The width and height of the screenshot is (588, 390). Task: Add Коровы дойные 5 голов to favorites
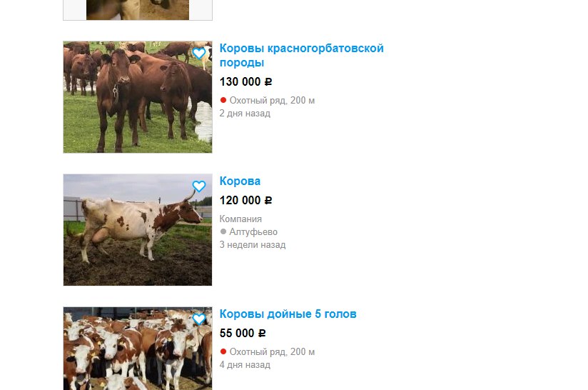(199, 319)
